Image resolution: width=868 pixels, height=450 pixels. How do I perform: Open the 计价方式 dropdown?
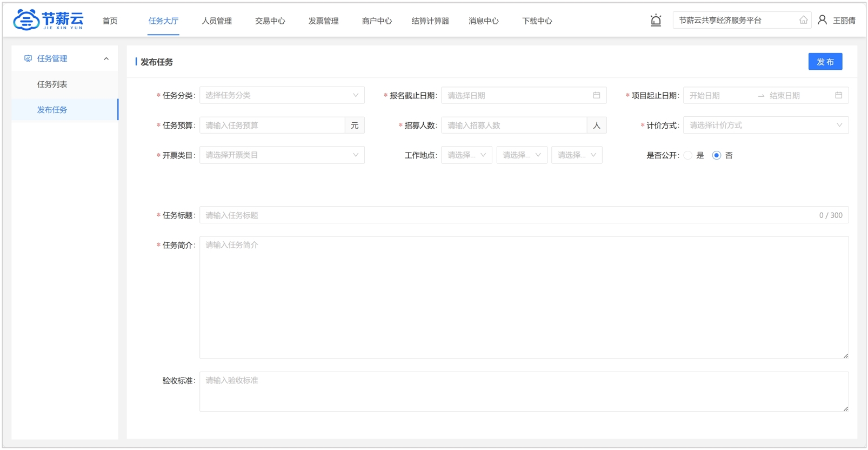click(x=765, y=125)
